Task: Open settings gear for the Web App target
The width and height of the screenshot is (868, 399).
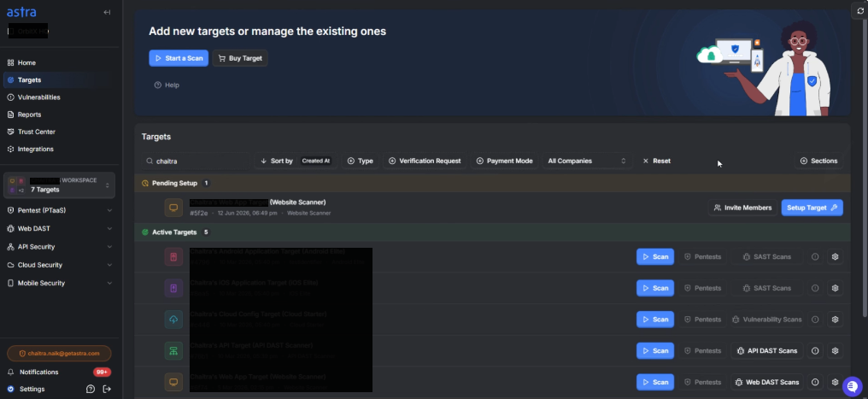Action: pos(836,383)
